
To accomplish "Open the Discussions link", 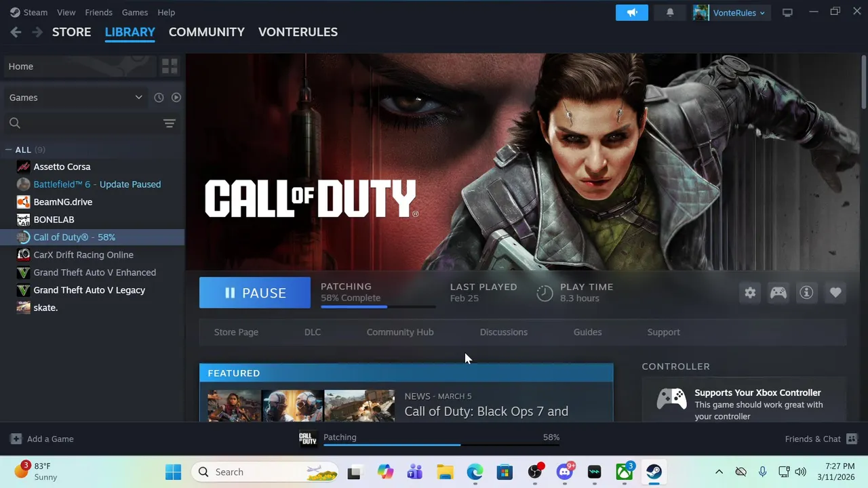I will [x=504, y=332].
